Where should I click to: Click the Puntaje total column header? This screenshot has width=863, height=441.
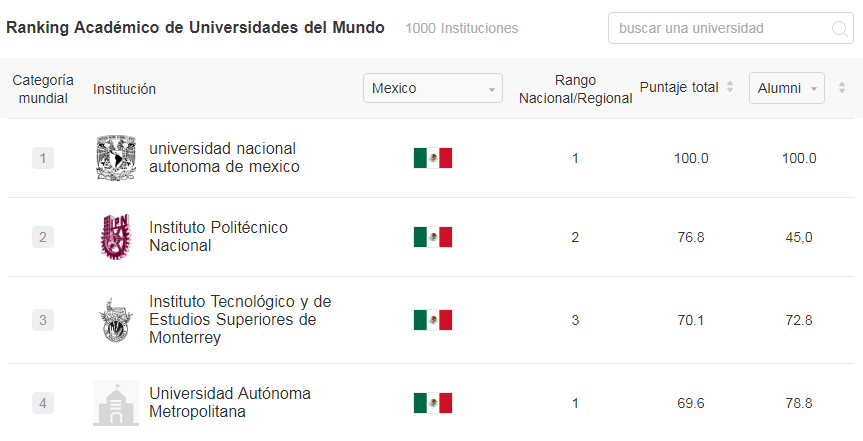tap(679, 88)
